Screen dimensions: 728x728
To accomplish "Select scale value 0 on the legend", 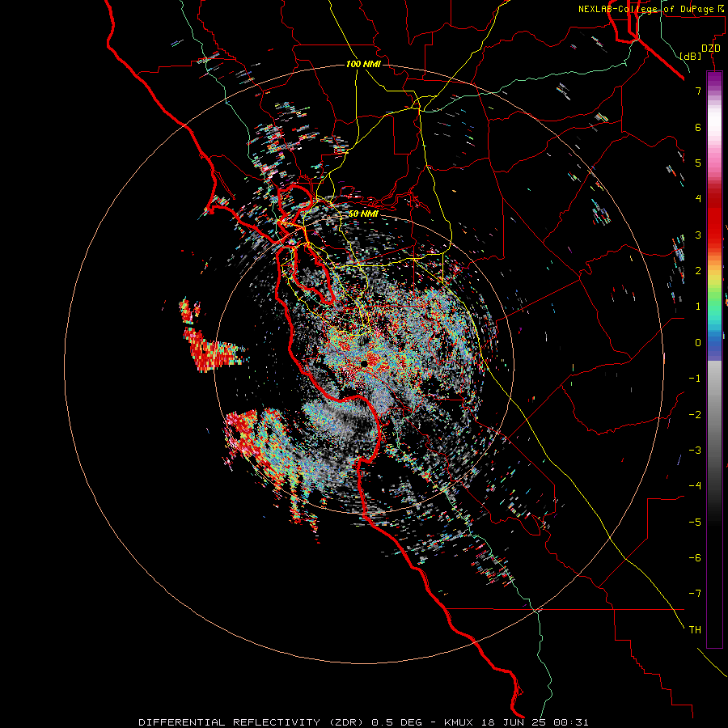I will [x=698, y=343].
